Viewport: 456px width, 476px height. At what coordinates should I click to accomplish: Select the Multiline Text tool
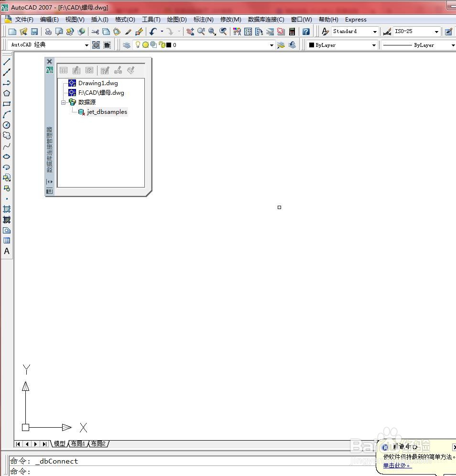coord(7,251)
